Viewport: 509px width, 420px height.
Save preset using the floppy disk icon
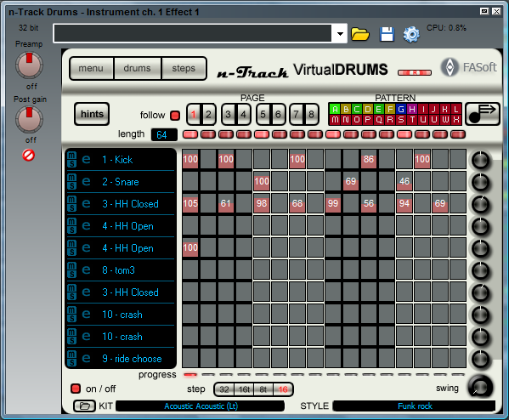pos(387,34)
